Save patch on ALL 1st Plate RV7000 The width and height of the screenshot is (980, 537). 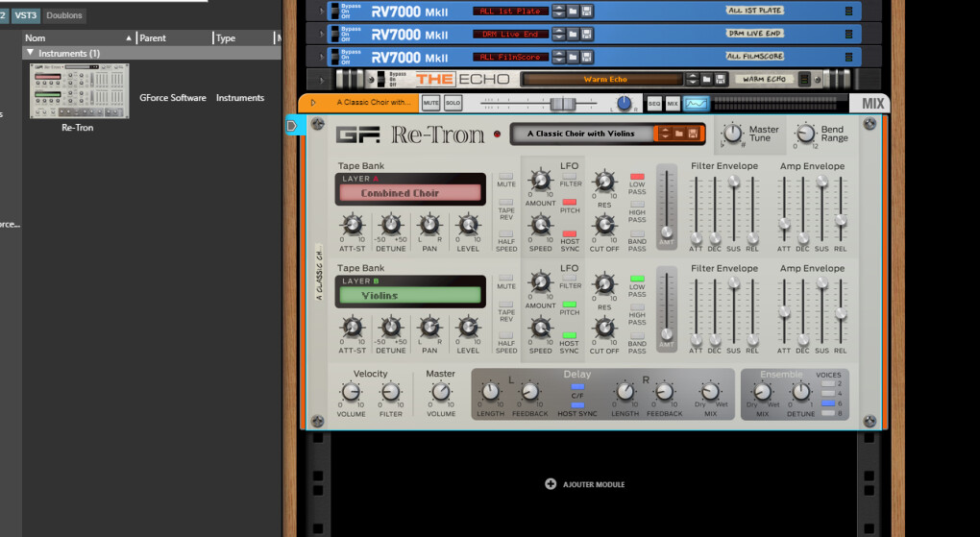586,11
